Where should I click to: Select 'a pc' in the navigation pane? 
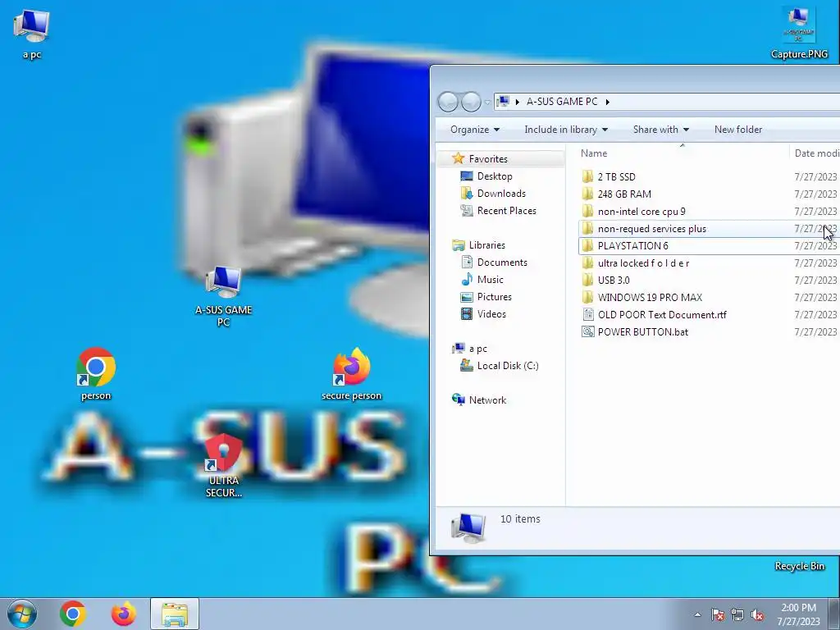point(478,349)
